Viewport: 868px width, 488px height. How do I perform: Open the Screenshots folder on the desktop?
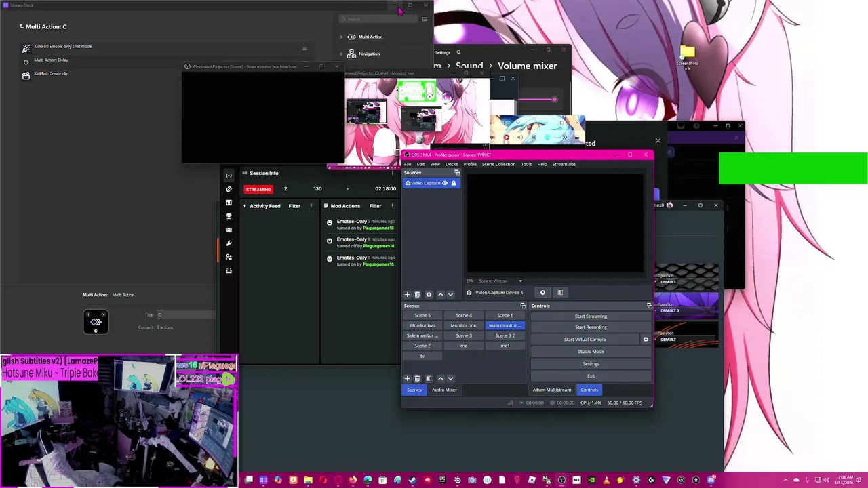[687, 58]
